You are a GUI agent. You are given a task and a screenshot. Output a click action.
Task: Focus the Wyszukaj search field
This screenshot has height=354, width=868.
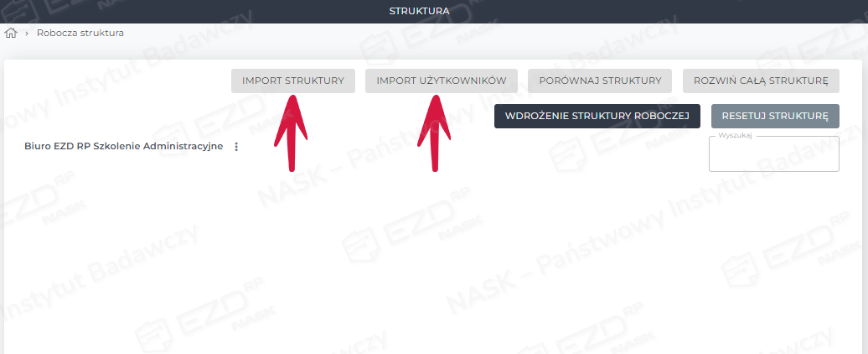(x=774, y=154)
